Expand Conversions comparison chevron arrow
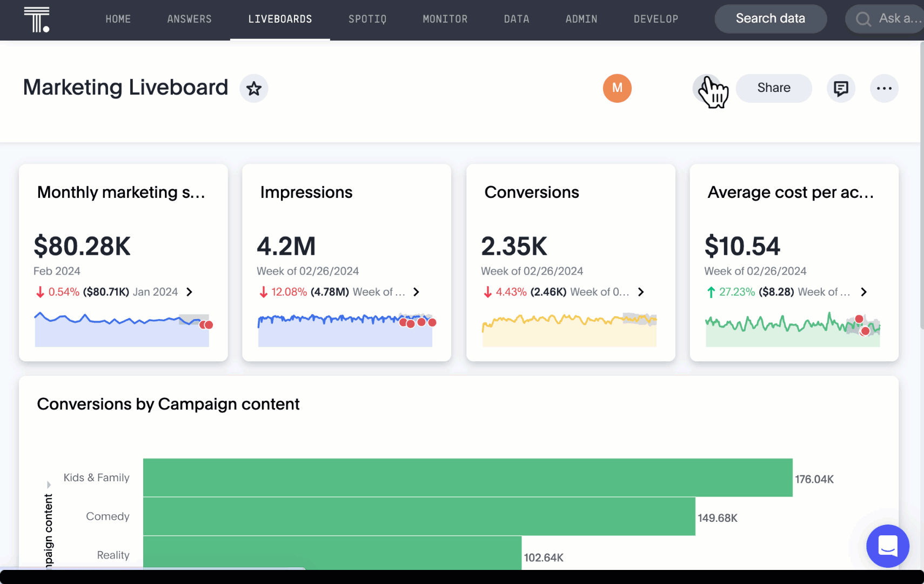The image size is (924, 584). coord(641,292)
